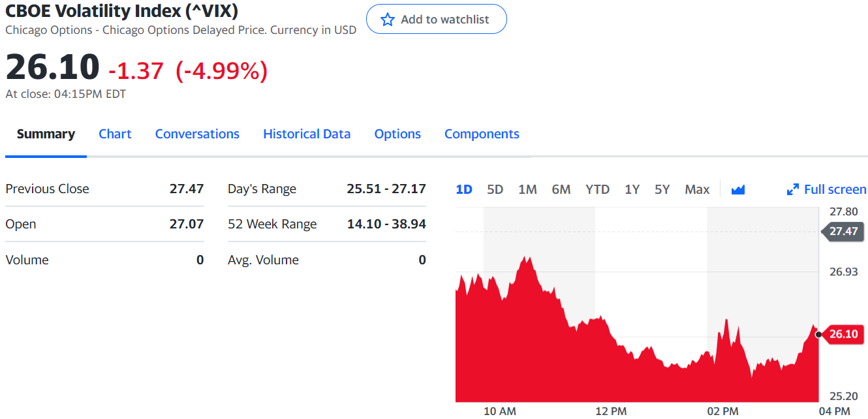868x419 pixels.
Task: Go to the Historical Data tab
Action: point(307,134)
